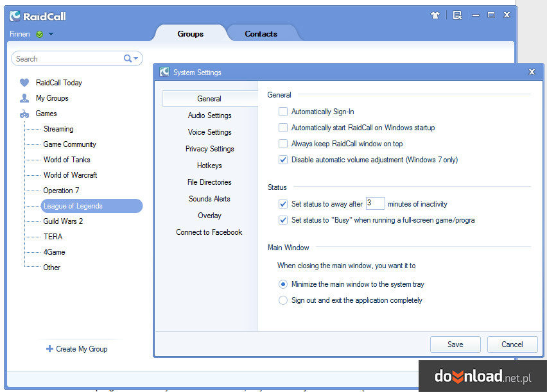Toggle Set status to away checkbox

[283, 204]
